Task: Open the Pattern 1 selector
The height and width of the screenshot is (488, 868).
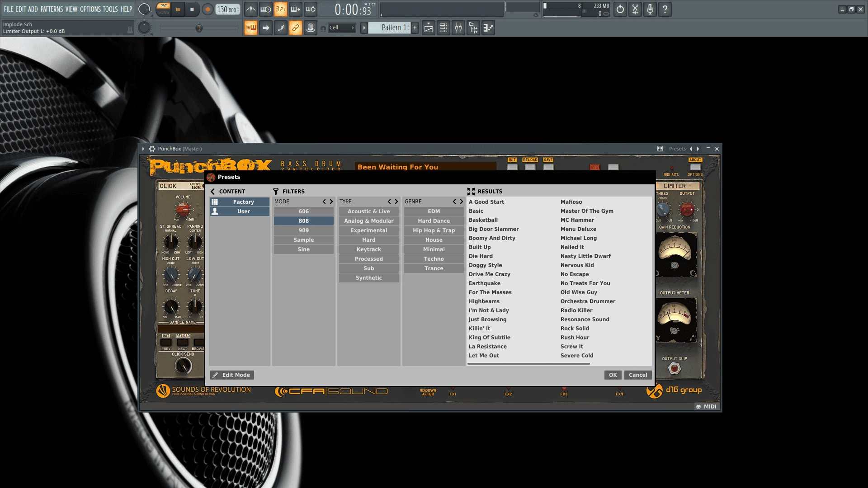Action: tap(390, 28)
